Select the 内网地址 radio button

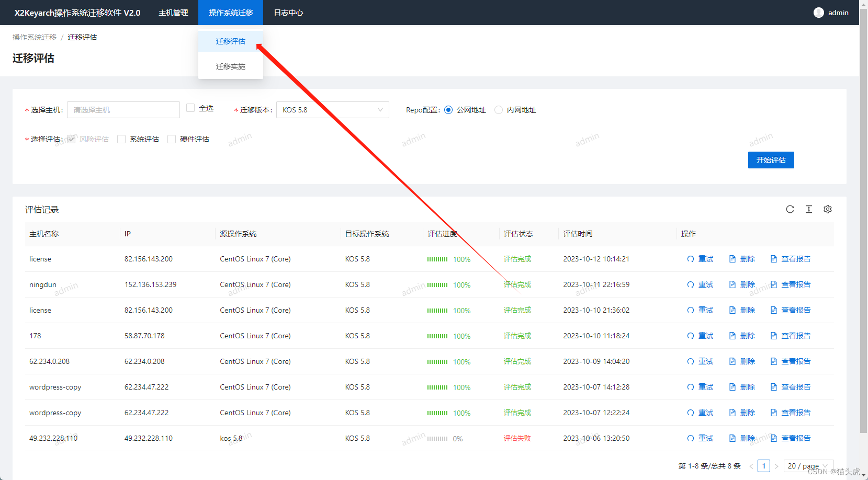499,110
